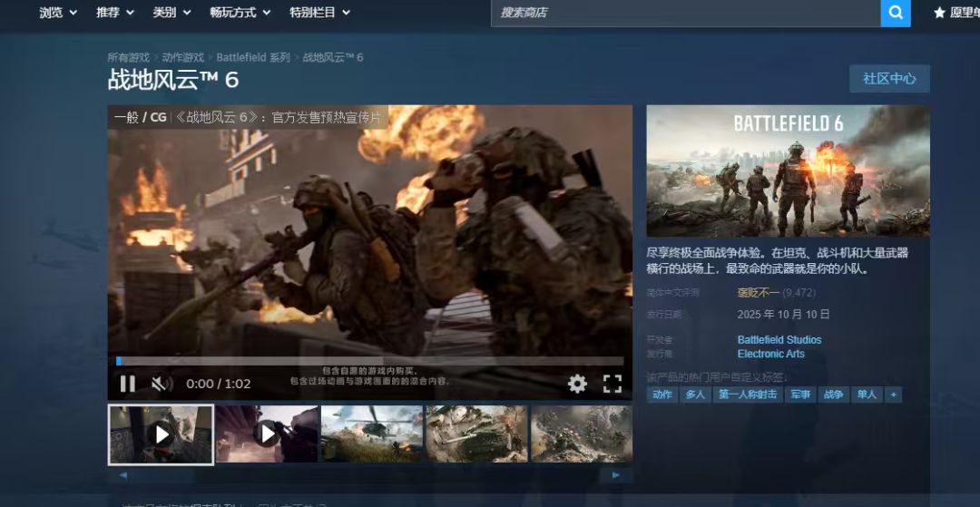The height and width of the screenshot is (507, 980).
Task: Select the first trailer thumbnail
Action: 161,434
